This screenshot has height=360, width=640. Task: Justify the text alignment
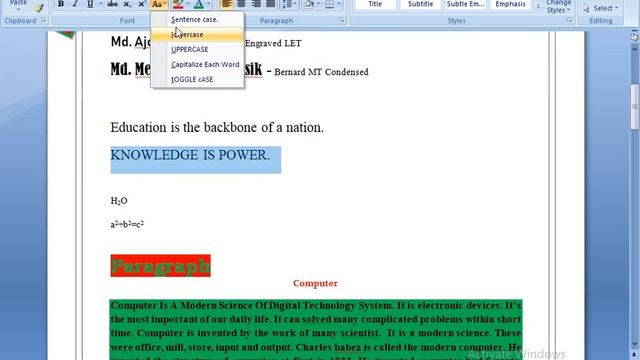[270, 4]
